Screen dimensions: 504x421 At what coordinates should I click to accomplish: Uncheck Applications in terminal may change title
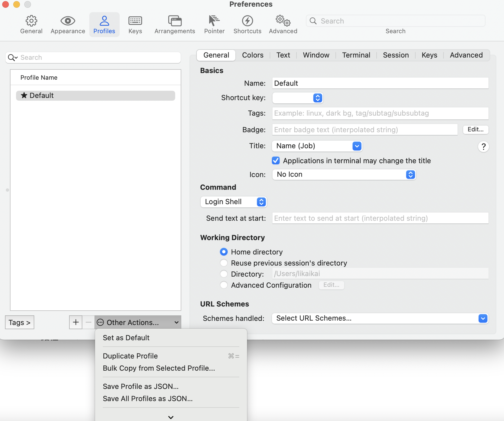pyautogui.click(x=276, y=161)
